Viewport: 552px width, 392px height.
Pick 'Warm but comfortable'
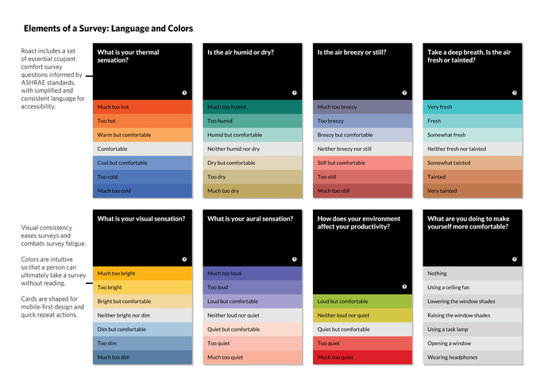coord(143,135)
